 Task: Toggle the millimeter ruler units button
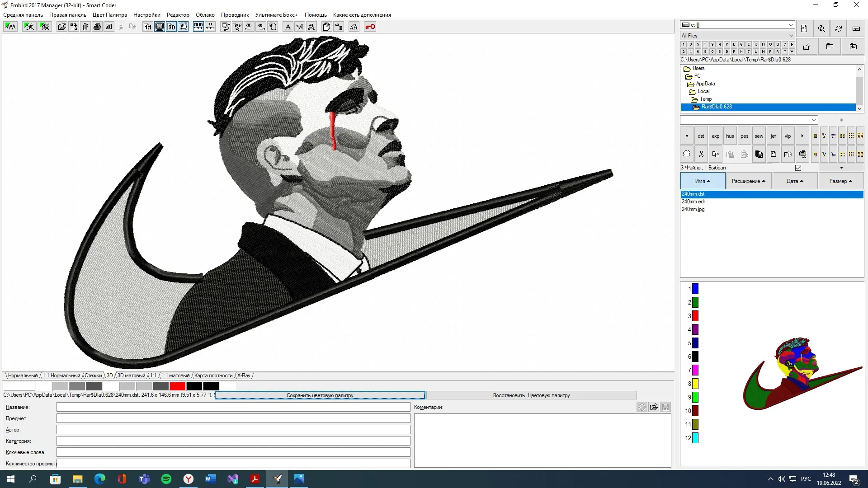coord(198,27)
